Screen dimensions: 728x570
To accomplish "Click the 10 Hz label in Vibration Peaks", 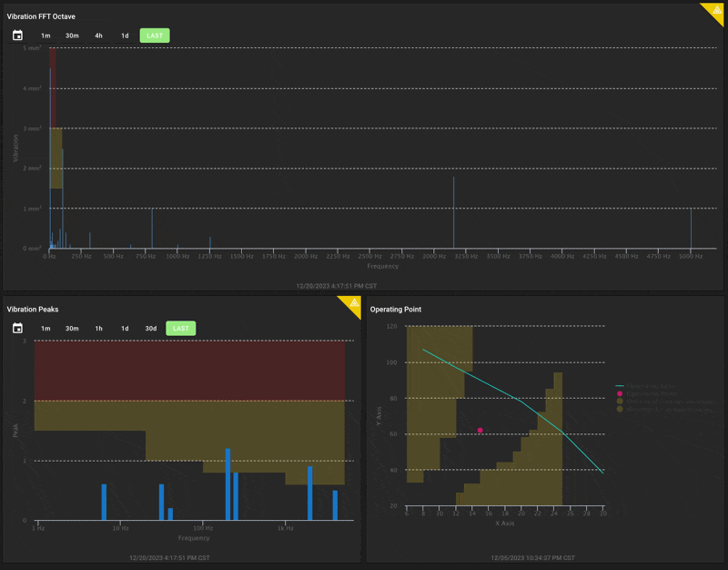I will (x=121, y=528).
